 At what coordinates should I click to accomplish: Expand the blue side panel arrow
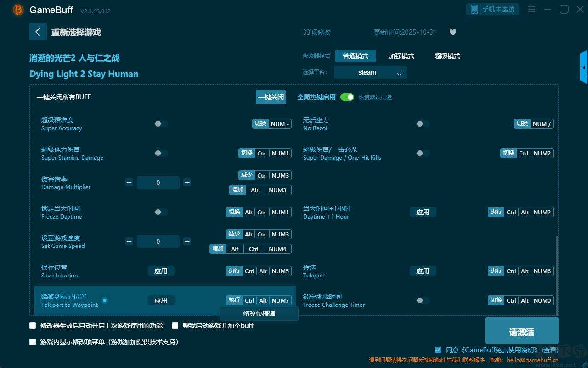click(584, 67)
